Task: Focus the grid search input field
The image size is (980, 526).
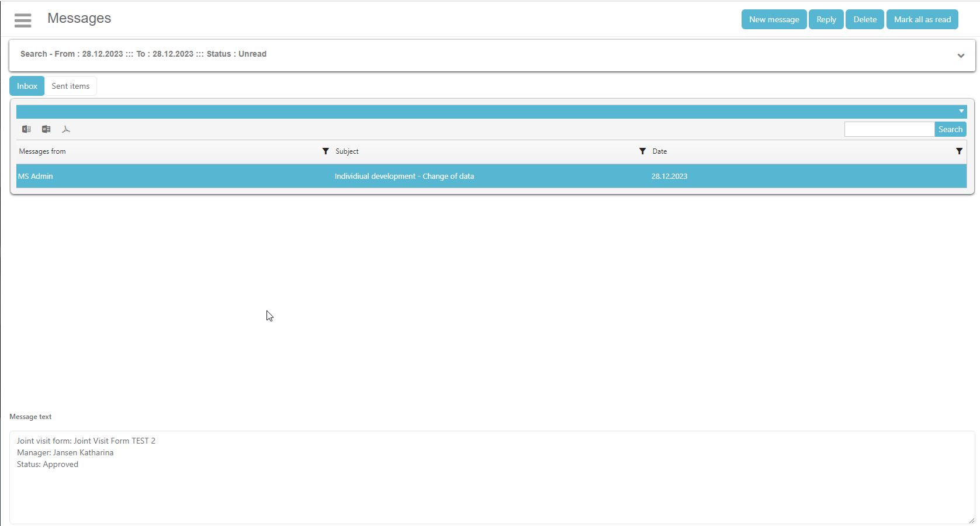Action: [x=889, y=129]
